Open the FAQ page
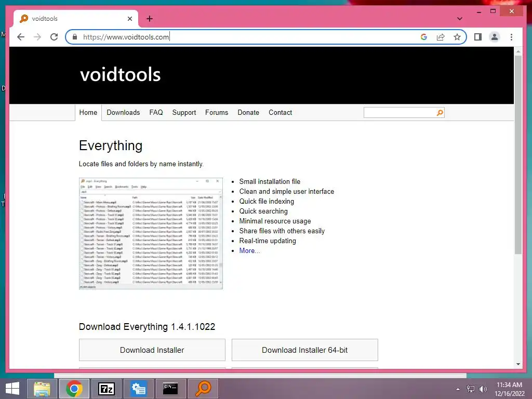 tap(156, 112)
